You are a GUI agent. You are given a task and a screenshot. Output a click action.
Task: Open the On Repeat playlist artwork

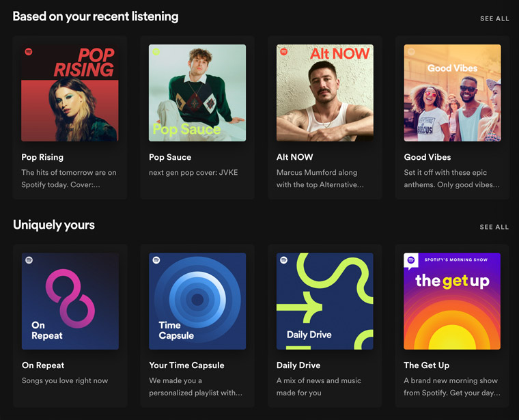coord(70,301)
